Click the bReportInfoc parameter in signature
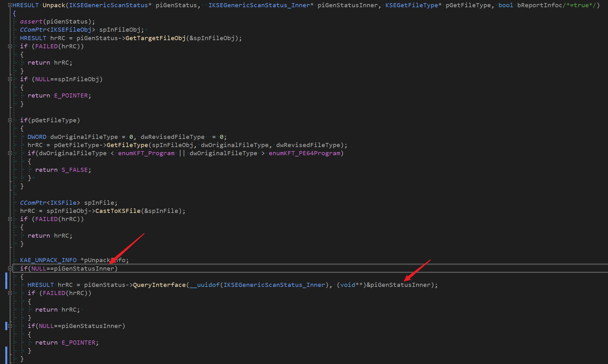The height and width of the screenshot is (364, 608). (x=539, y=5)
